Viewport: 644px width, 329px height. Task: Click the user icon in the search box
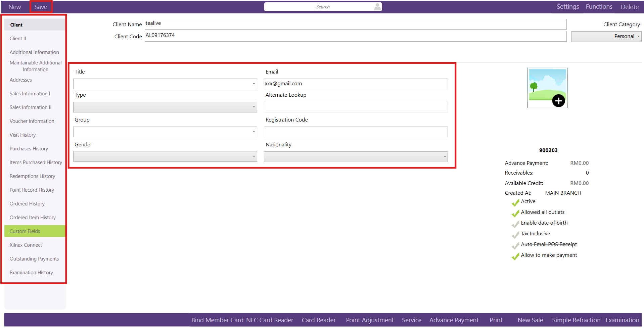(x=377, y=7)
